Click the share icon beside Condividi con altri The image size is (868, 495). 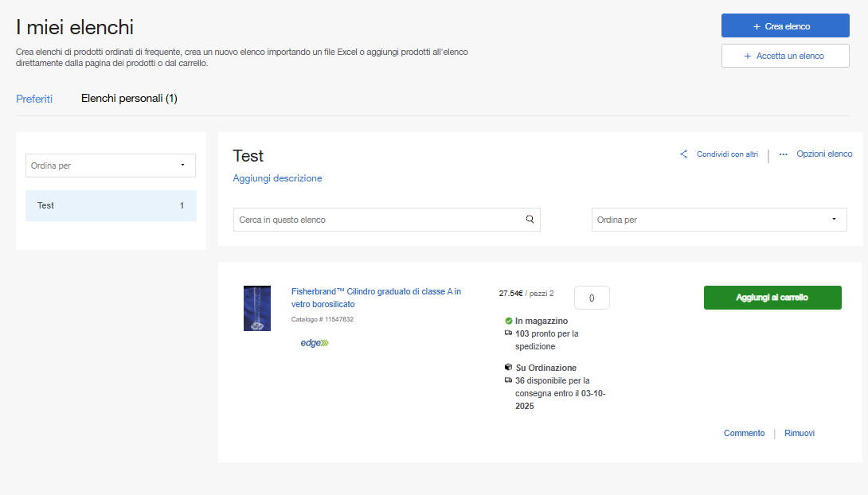click(683, 154)
